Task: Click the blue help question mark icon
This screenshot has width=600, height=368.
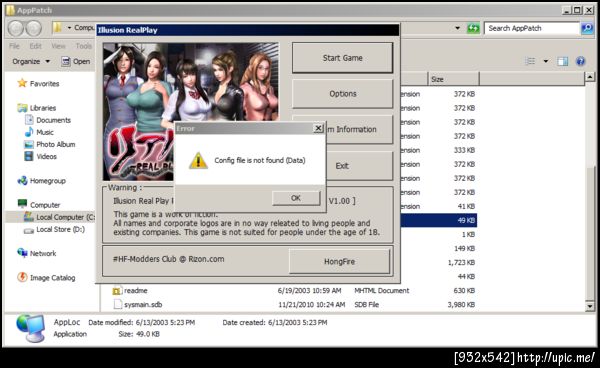Action: click(580, 61)
